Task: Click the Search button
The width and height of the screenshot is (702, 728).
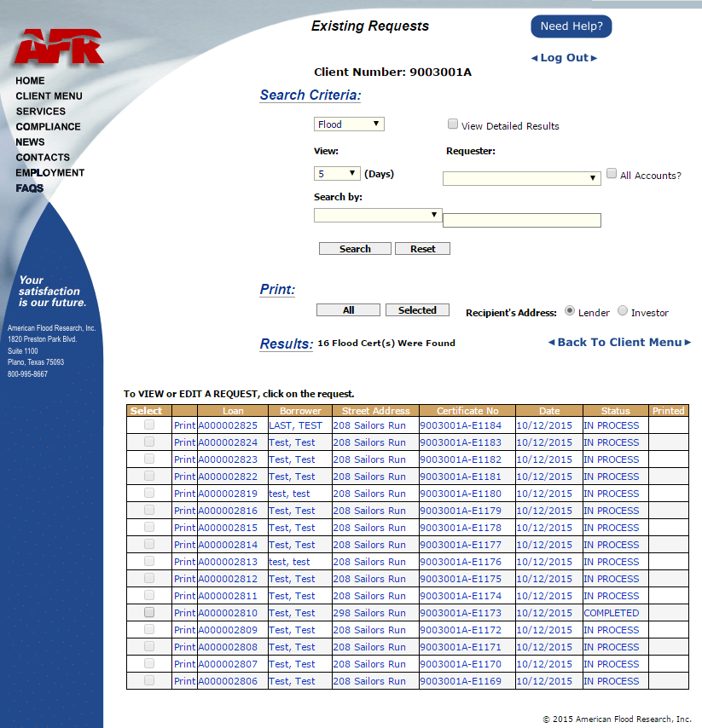Action: (355, 248)
